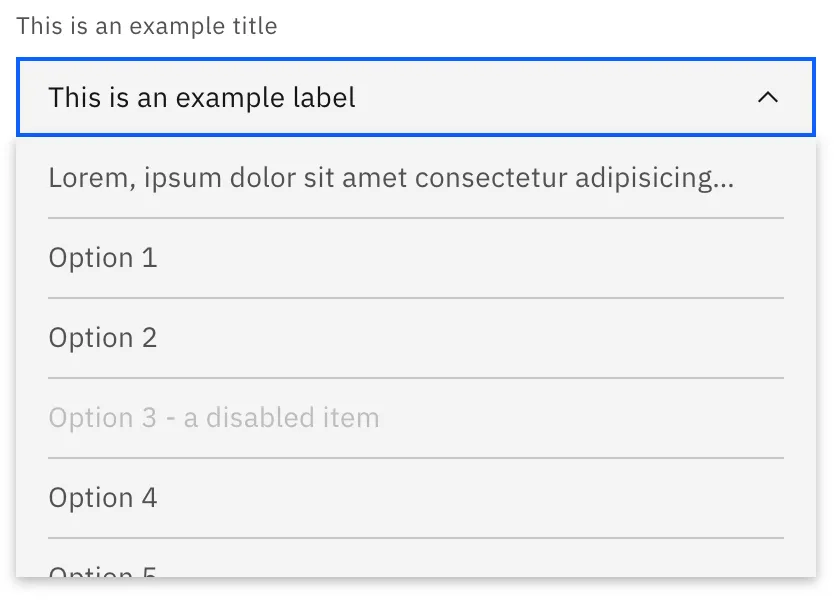The image size is (838, 602).
Task: Click the 'This is an example title' text
Action: [x=147, y=26]
